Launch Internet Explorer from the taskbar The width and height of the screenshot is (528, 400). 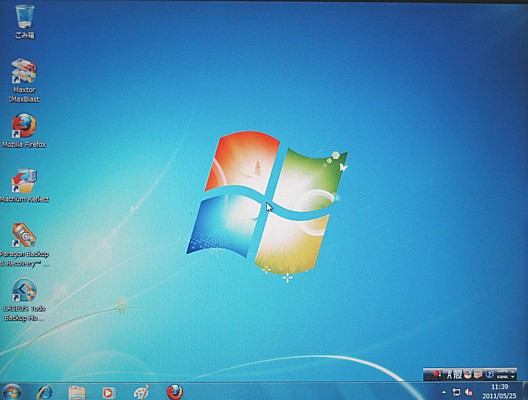[x=45, y=392]
